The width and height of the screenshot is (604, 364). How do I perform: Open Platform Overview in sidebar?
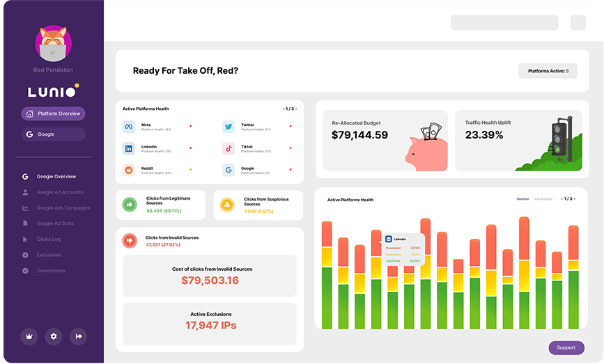(53, 113)
